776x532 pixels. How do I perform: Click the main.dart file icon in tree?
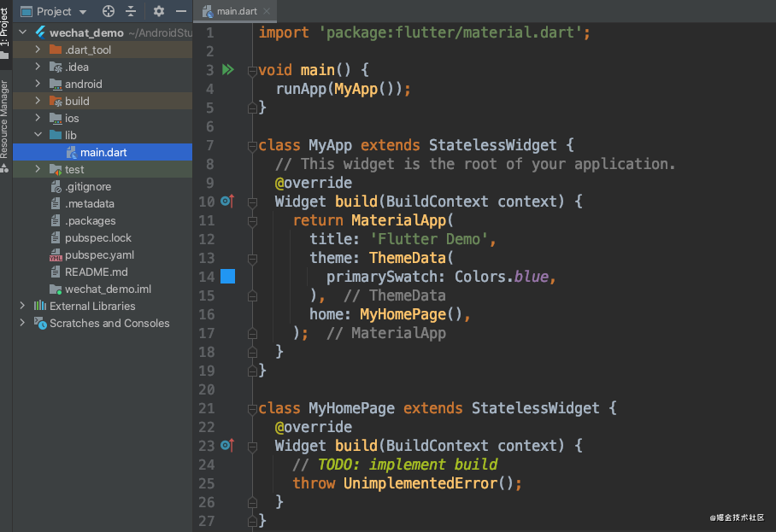pos(71,152)
